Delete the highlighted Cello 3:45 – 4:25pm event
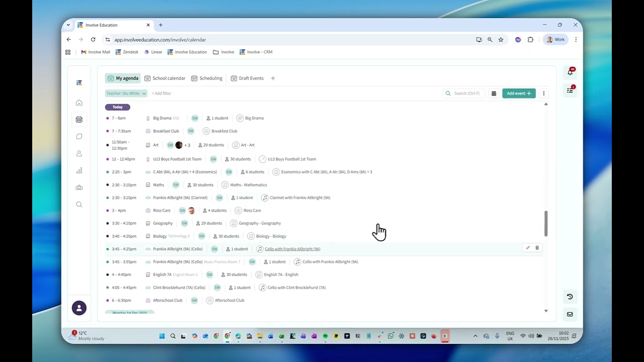The height and width of the screenshot is (362, 644). [x=537, y=248]
